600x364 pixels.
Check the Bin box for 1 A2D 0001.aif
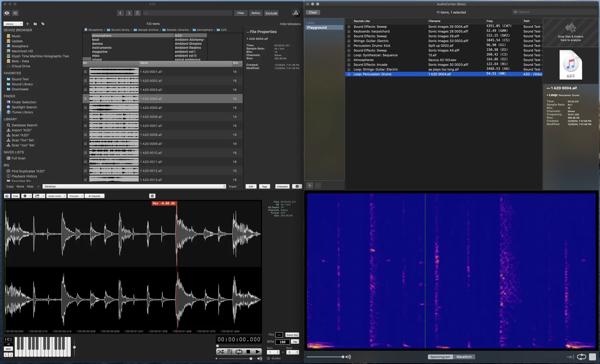point(85,72)
